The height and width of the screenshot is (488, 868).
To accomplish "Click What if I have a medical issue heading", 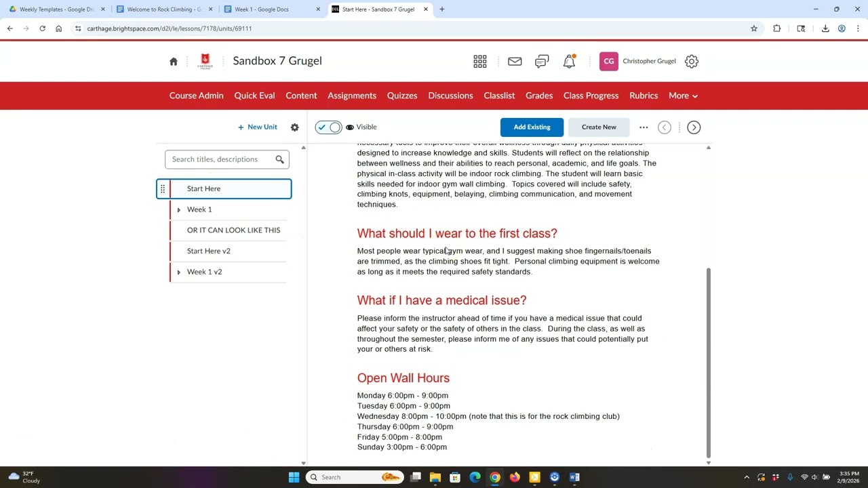I will (x=441, y=300).
